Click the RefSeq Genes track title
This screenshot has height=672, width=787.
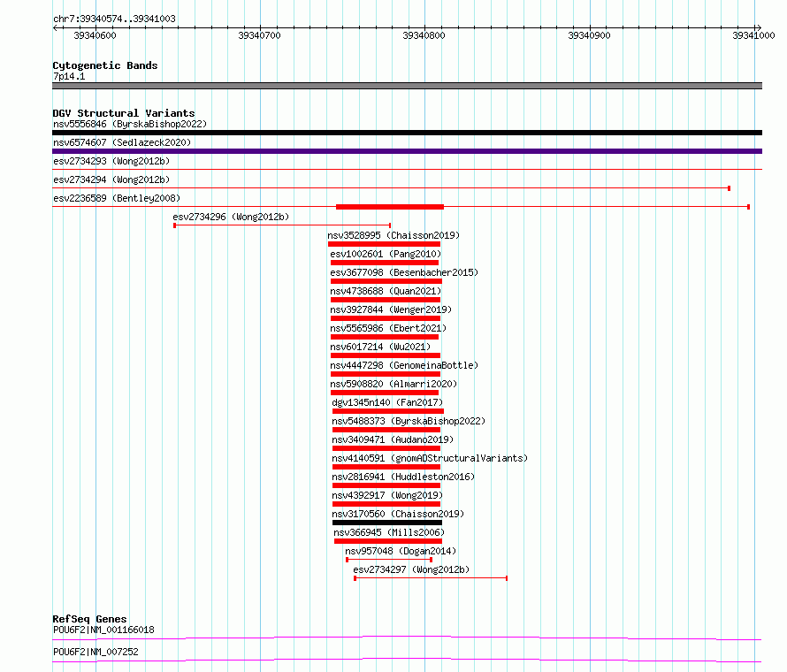[89, 619]
